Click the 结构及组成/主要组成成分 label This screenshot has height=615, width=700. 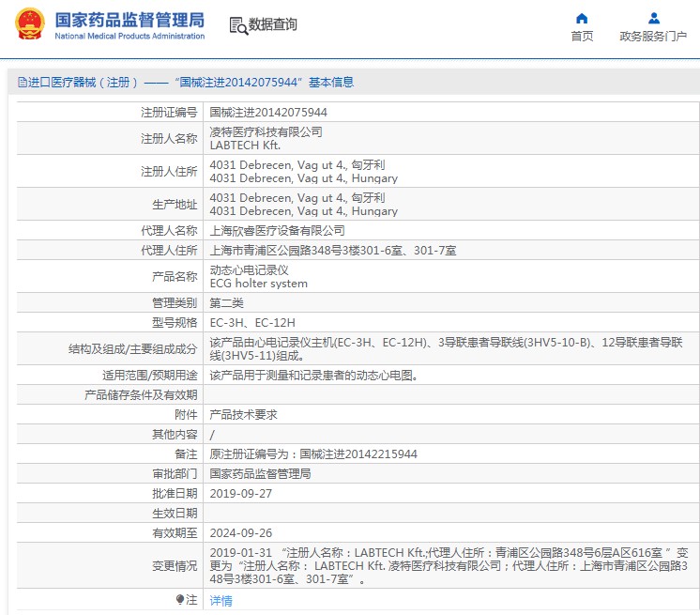(x=132, y=348)
